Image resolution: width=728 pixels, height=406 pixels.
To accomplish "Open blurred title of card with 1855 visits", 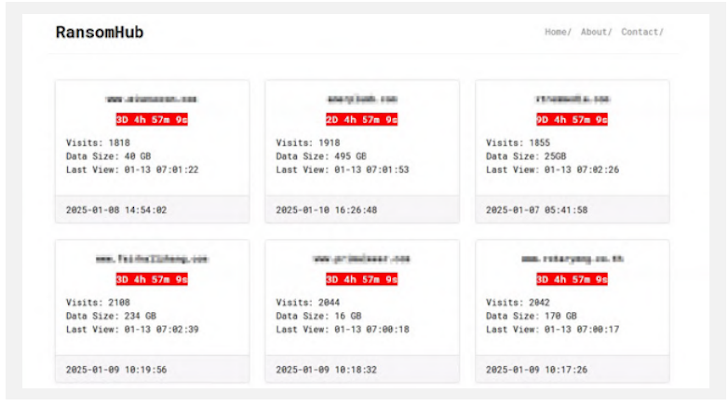I will [572, 99].
